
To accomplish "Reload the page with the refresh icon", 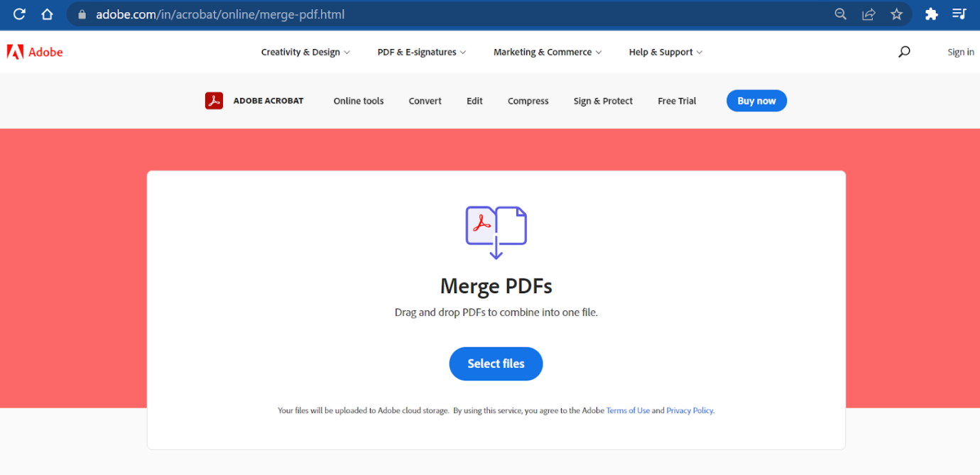I will tap(19, 14).
